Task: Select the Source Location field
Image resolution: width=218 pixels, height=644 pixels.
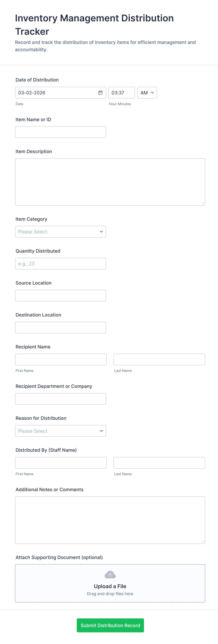Action: (60, 296)
